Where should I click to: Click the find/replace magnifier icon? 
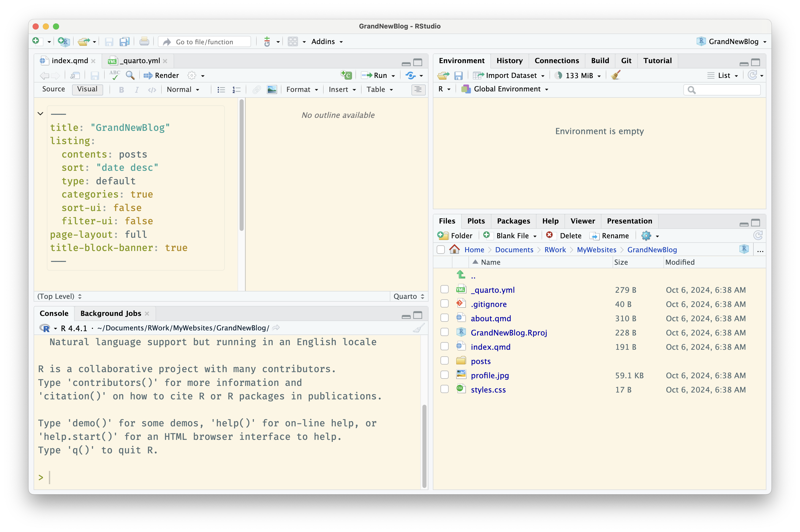pyautogui.click(x=130, y=75)
